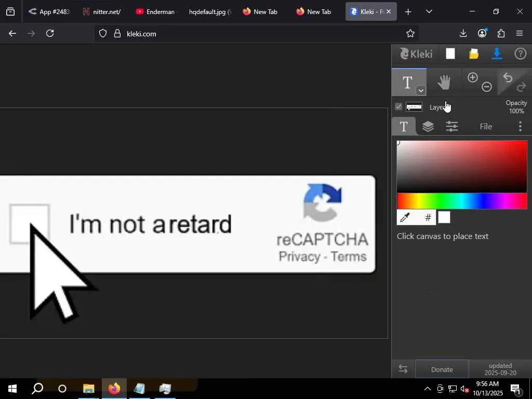
Task: Switch to the nitter.net browser tab
Action: coord(102,11)
